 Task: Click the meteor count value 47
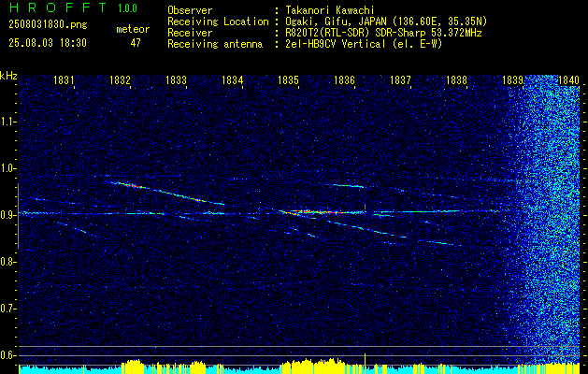pyautogui.click(x=136, y=43)
